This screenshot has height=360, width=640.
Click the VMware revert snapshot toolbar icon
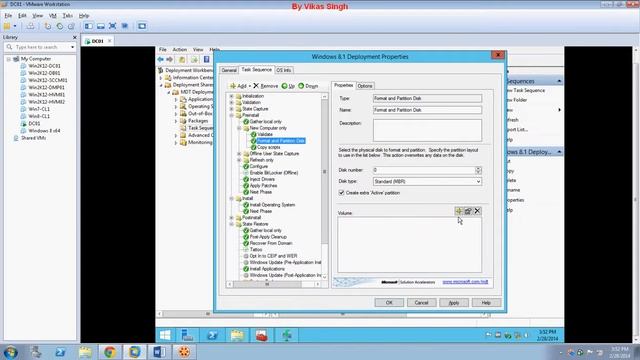point(60,26)
